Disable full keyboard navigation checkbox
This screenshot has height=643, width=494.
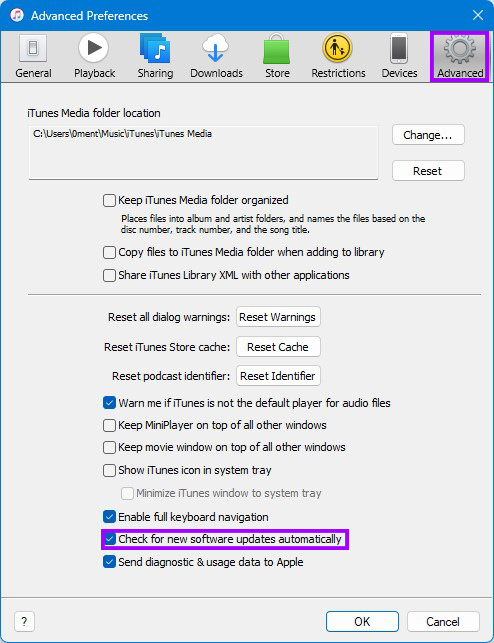tap(109, 517)
